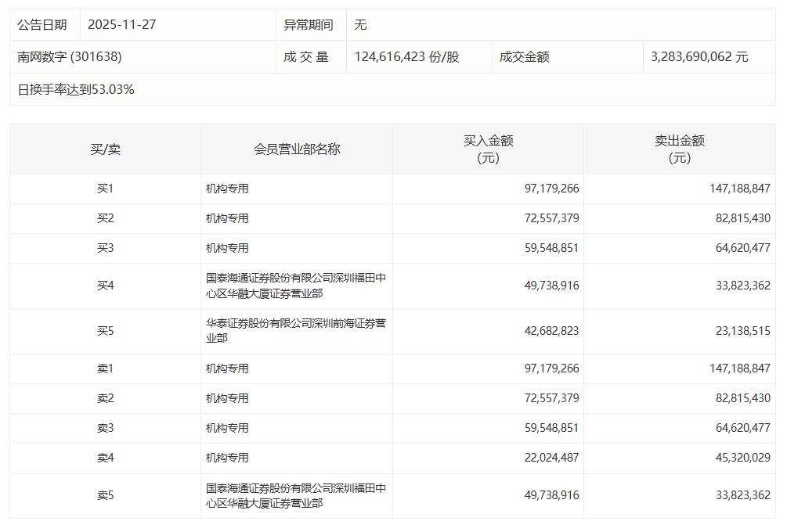This screenshot has height=532, width=787.
Task: Select the 成交量 value 124,616,423 份/股
Action: 406,57
